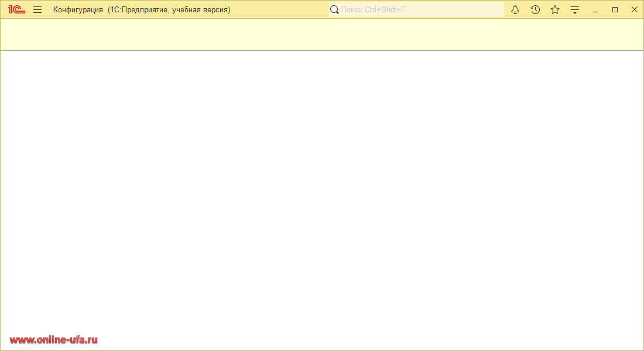Click the title text Конфигурация
Screen dimensions: 644x351
(x=78, y=9)
